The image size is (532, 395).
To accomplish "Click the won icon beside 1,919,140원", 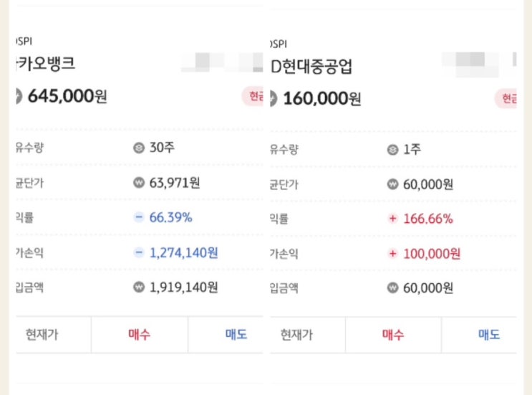I will [139, 287].
